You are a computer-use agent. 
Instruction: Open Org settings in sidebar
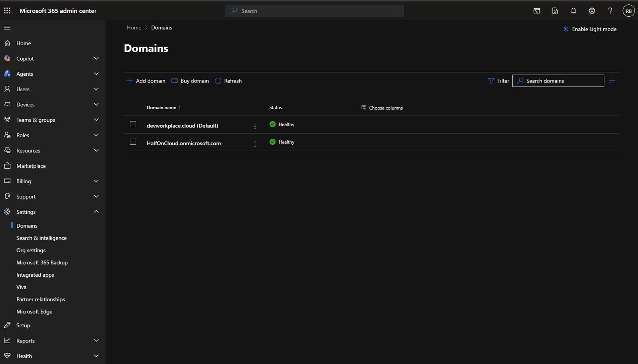31,250
